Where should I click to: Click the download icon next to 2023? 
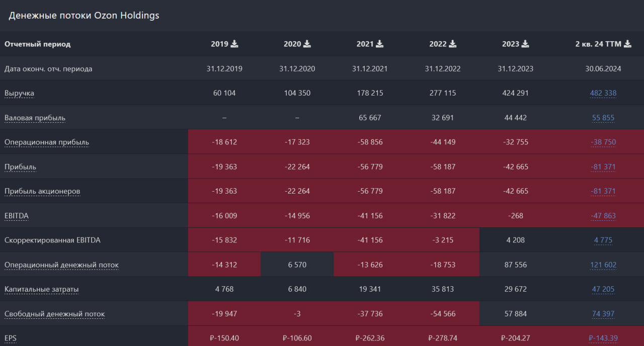[525, 44]
